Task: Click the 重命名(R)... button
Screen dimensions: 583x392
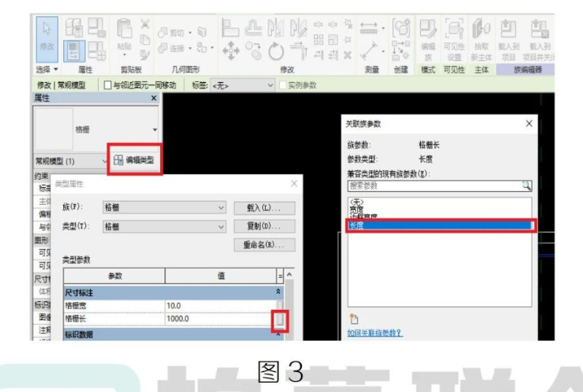Action: (x=264, y=244)
